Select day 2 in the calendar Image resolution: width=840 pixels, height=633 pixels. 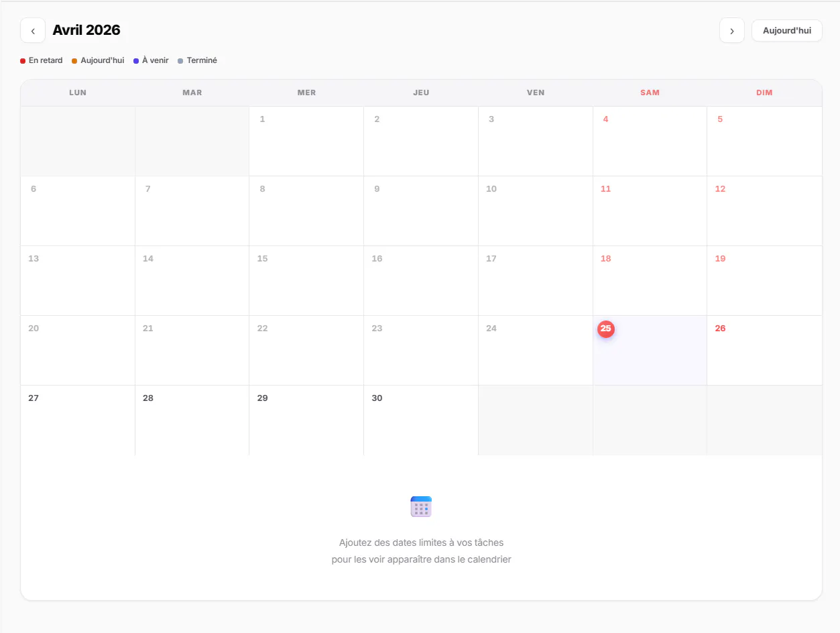click(421, 141)
